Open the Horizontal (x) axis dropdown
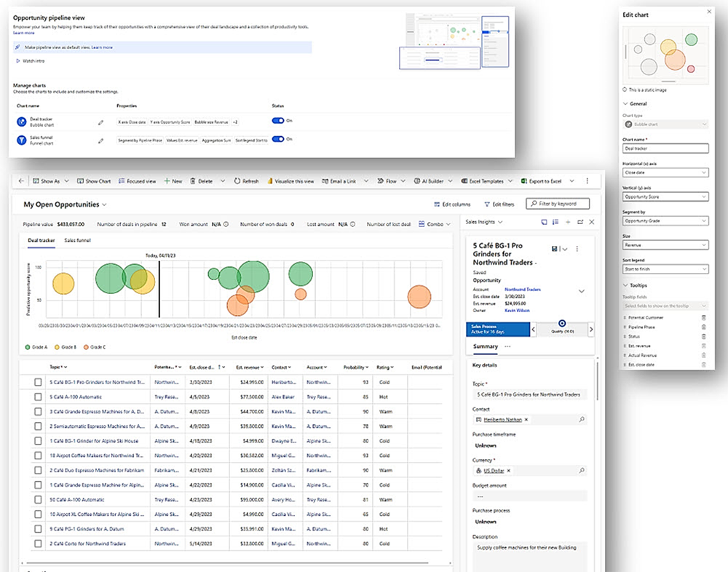The height and width of the screenshot is (572, 728). tap(665, 172)
